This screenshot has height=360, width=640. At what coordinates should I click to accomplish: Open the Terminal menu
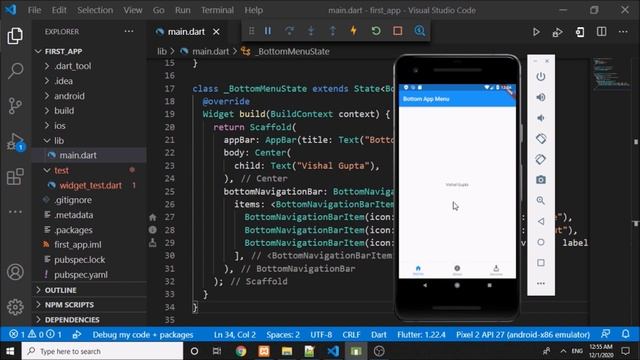click(217, 10)
